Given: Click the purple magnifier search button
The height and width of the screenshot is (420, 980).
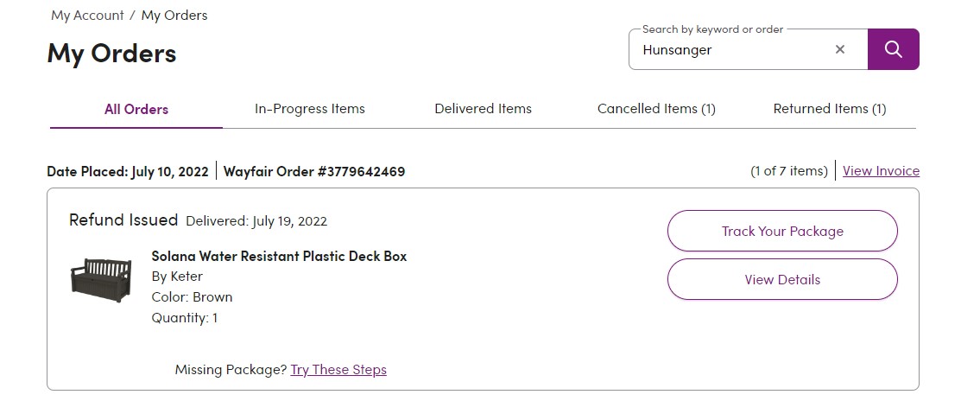Looking at the screenshot, I should (893, 49).
